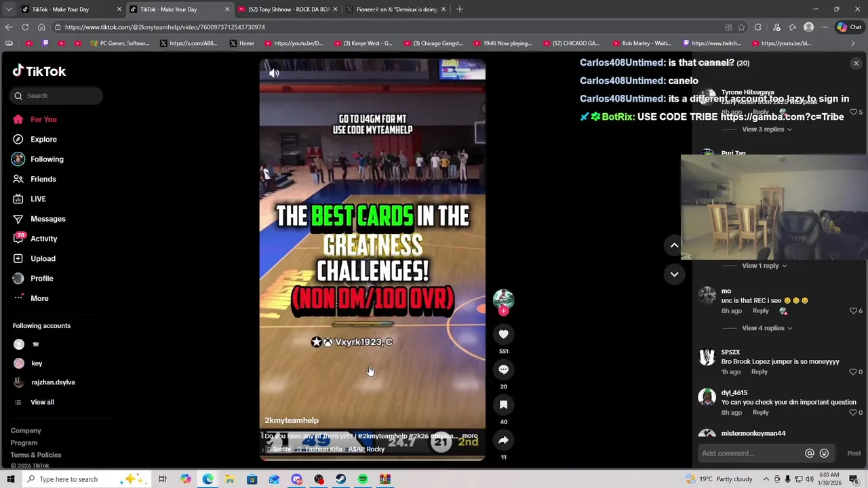The image size is (868, 488).
Task: Open followed account 'key'
Action: [x=37, y=363]
